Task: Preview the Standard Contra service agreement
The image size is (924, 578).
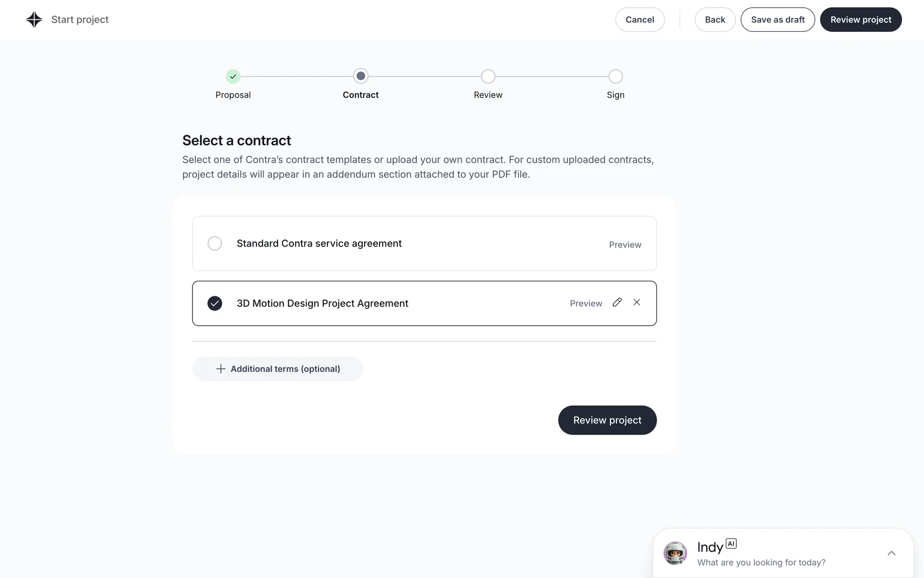Action: pyautogui.click(x=625, y=245)
